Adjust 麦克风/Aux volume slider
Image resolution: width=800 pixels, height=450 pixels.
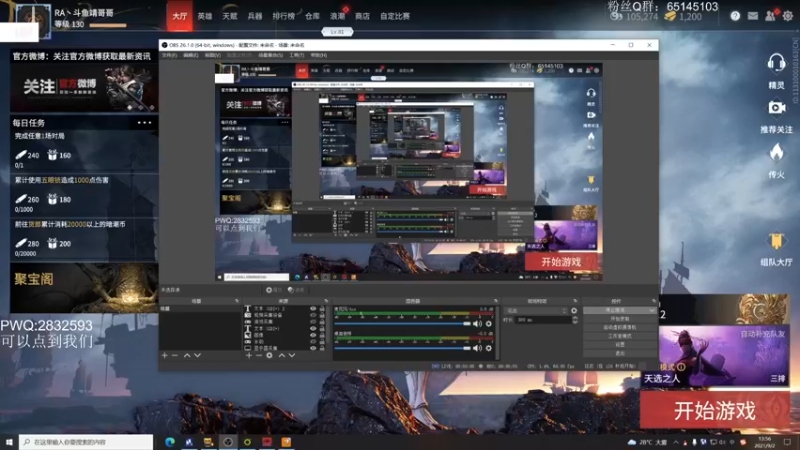click(x=403, y=323)
